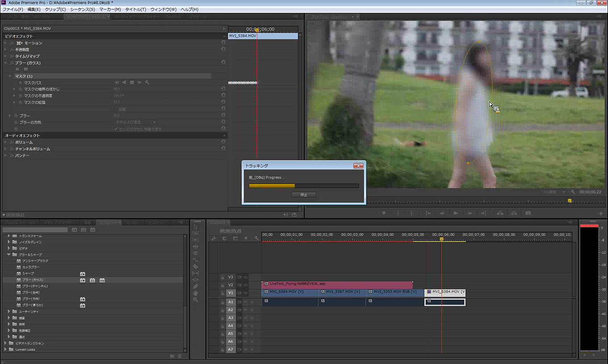Toggle V3 track output eye
The height and width of the screenshot is (364, 608).
[245, 277]
